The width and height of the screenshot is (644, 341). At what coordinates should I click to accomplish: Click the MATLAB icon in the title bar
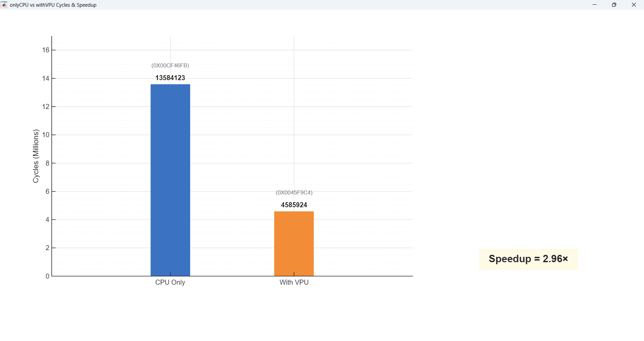pyautogui.click(x=4, y=5)
